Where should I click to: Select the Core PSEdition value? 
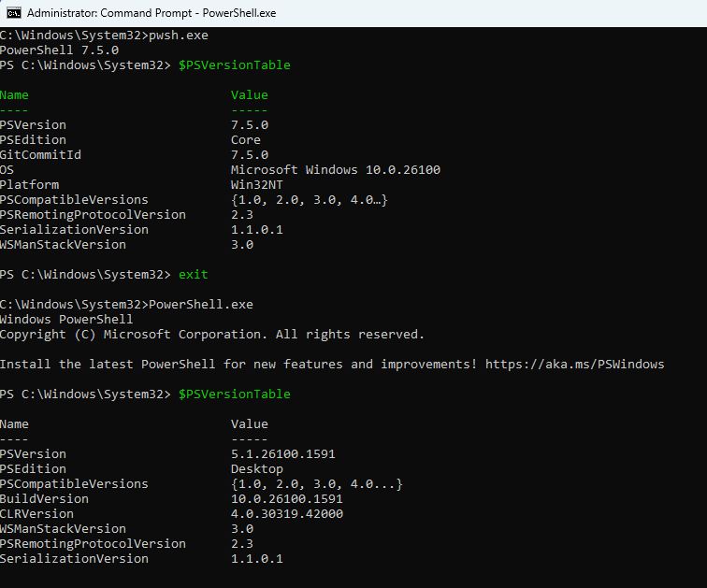[x=246, y=140]
